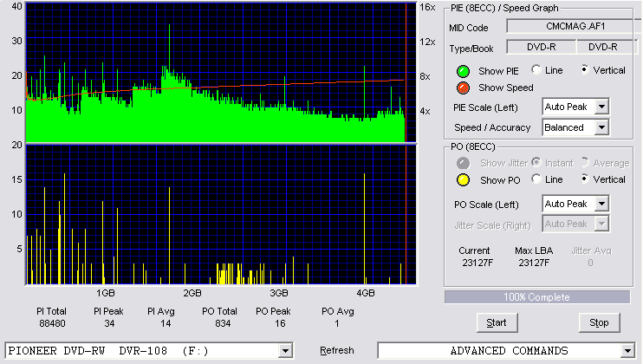
Task: Open PIE Scale Auto Peak dropdown
Action: tap(601, 107)
